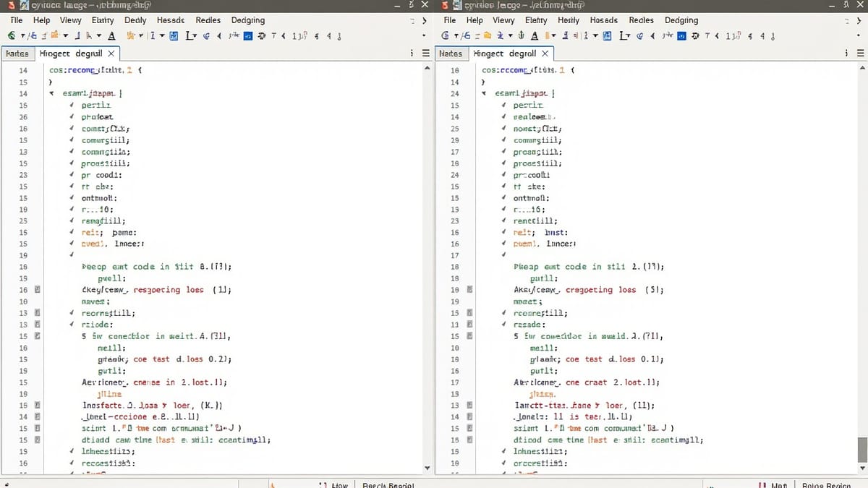Open the Redles menu in right window
Image resolution: width=868 pixels, height=488 pixels.
point(641,20)
